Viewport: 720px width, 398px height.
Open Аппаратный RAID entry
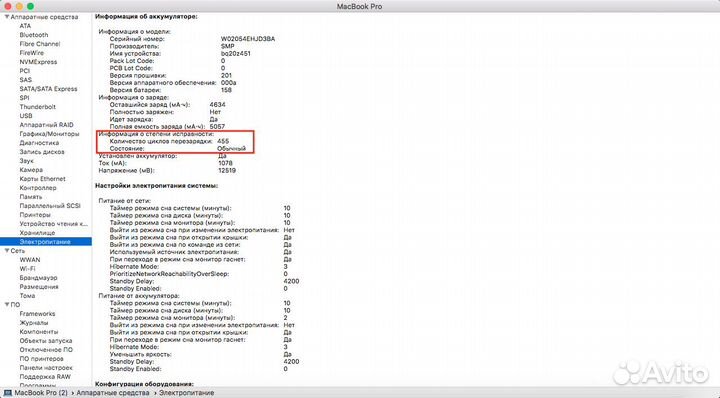pyautogui.click(x=46, y=124)
